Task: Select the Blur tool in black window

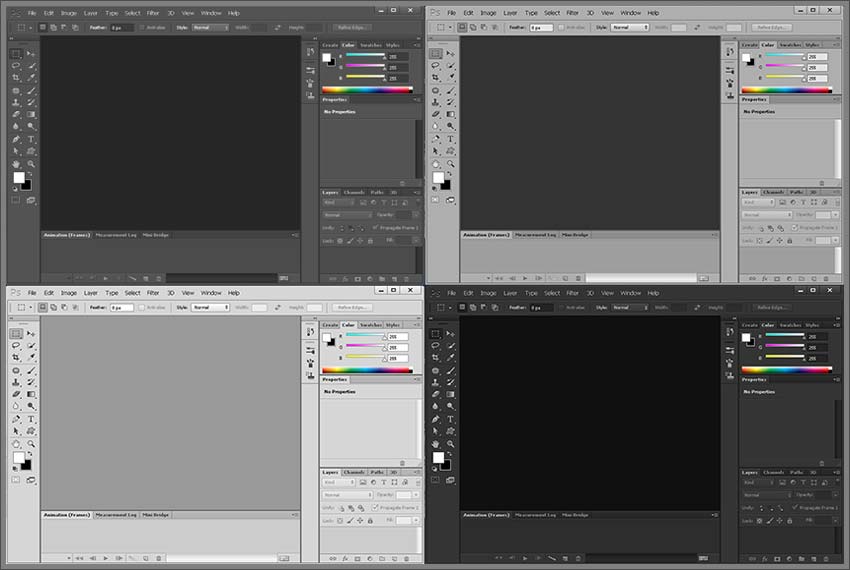Action: point(435,406)
